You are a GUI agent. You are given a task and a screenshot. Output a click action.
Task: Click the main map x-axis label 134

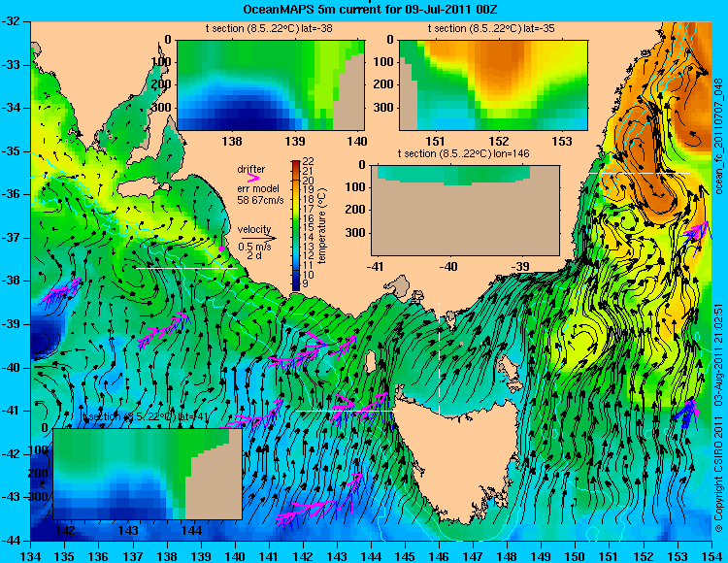[31, 556]
